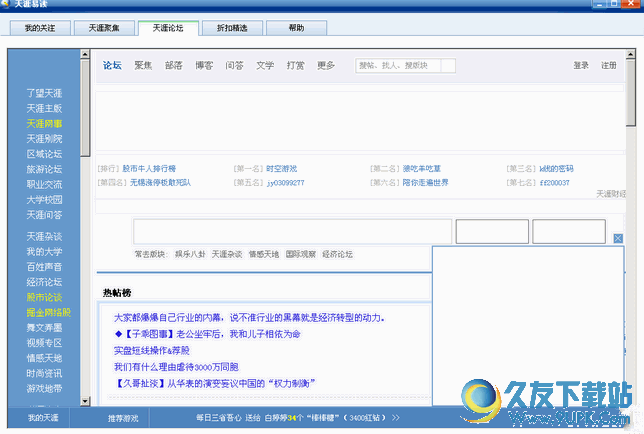The width and height of the screenshot is (644, 434).
Task: Open hot post 我们有什么理由虐待3000万同胞
Action: point(176,367)
